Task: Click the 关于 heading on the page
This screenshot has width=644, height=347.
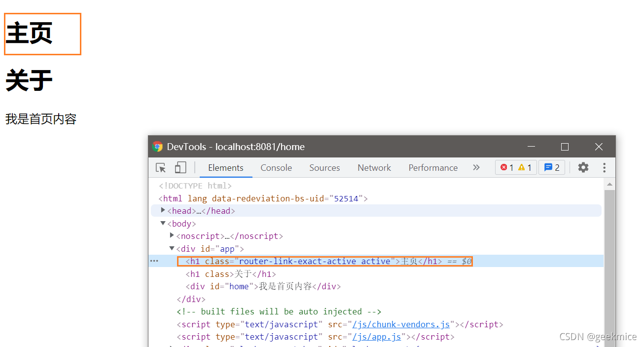Action: click(29, 80)
